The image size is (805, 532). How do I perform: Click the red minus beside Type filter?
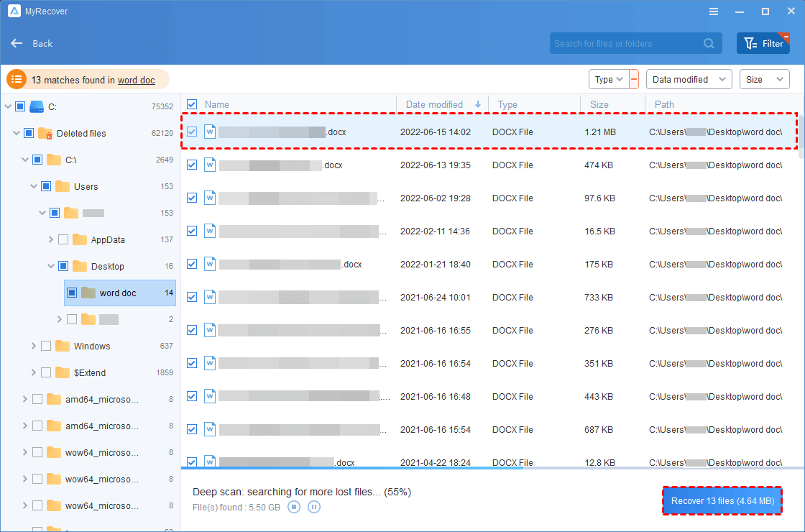[x=633, y=79]
